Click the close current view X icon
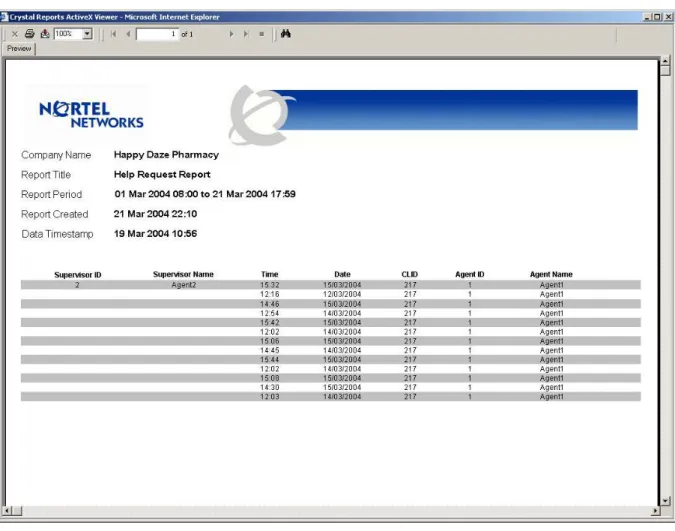This screenshot has width=675, height=531. point(15,34)
